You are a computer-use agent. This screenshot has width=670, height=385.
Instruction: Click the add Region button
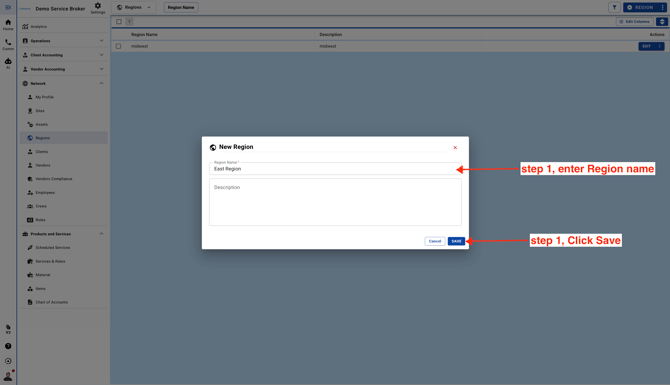tap(640, 7)
